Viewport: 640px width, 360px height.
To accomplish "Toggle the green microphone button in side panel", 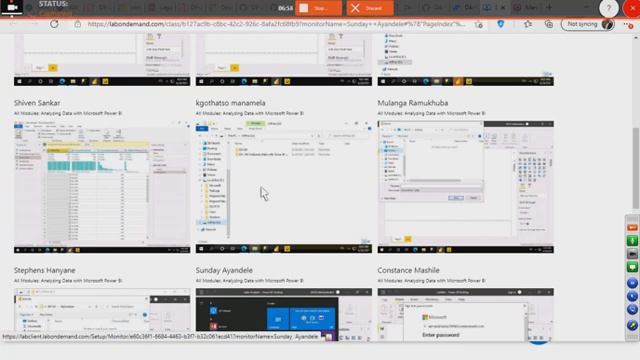I will (632, 240).
